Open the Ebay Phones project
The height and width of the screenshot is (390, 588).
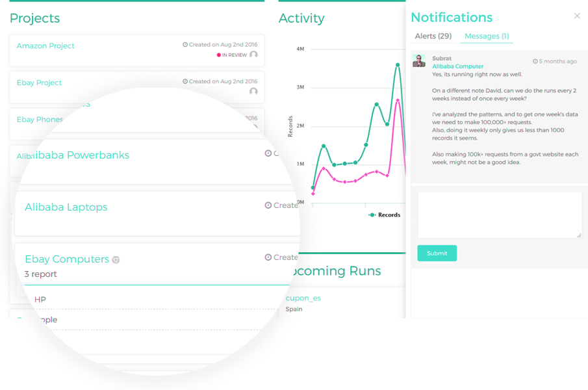[40, 119]
